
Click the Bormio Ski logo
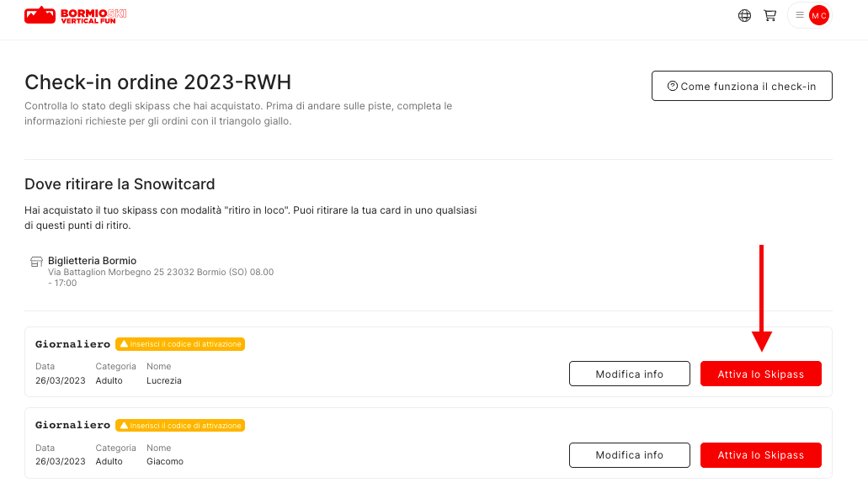(75, 15)
